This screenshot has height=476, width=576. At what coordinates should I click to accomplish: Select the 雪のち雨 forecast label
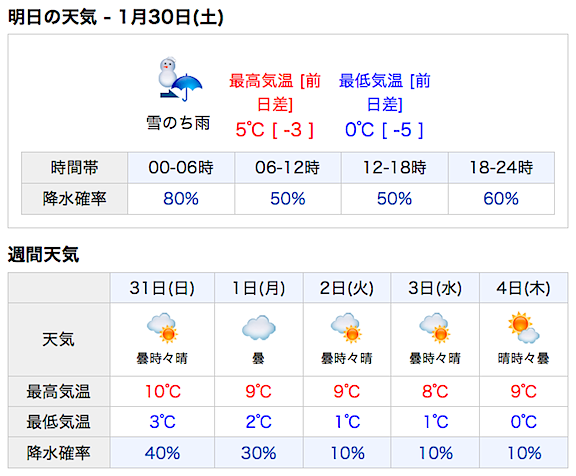[178, 123]
